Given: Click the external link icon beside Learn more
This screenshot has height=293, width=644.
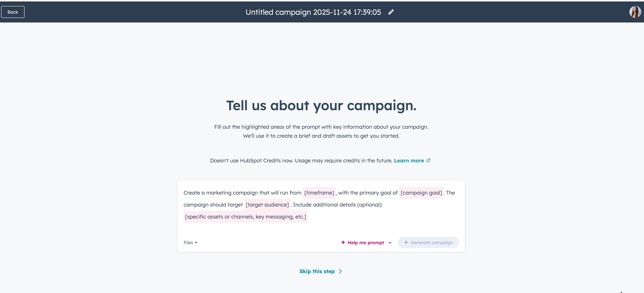Looking at the screenshot, I should coord(428,160).
